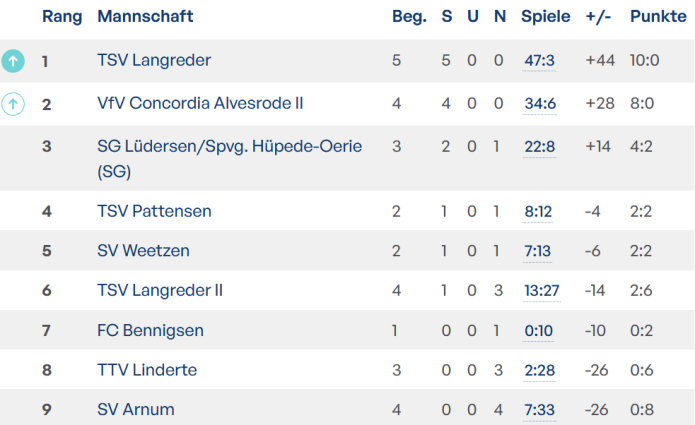Click the 0:10 games score link

(x=538, y=330)
